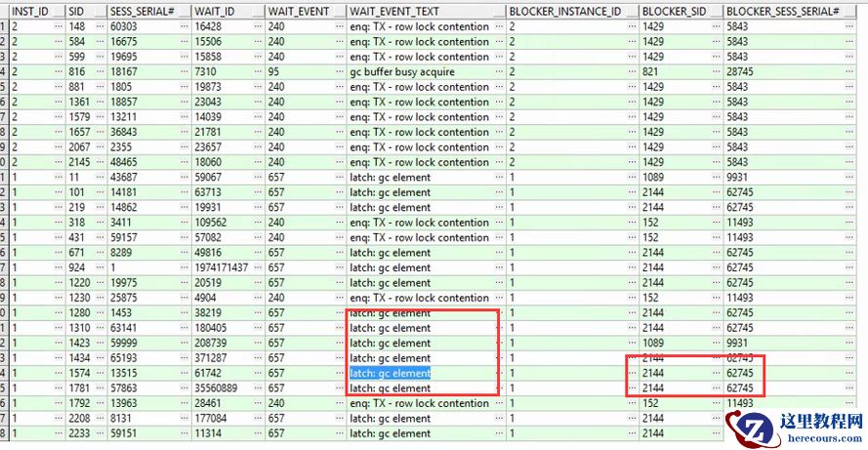Open ellipsis button in SESS_SERIAL# cell 16675
Screen dimensions: 868x450
tap(184, 42)
